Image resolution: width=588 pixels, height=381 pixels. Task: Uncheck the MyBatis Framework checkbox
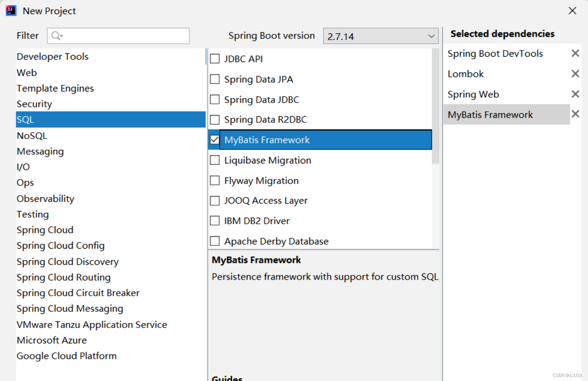(215, 140)
